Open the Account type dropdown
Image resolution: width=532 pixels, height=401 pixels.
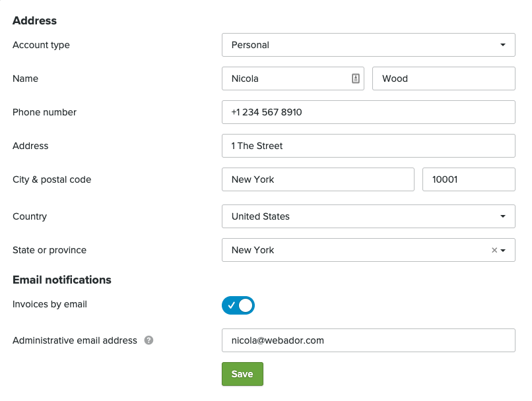[x=368, y=45]
